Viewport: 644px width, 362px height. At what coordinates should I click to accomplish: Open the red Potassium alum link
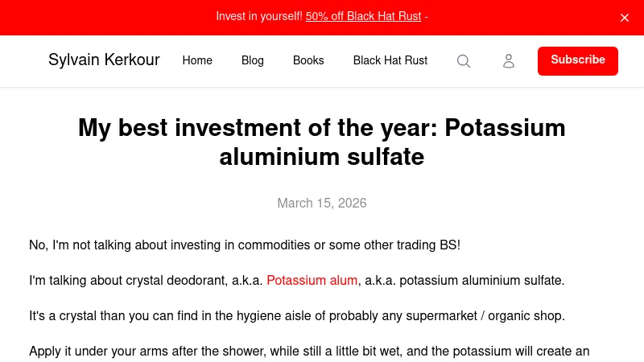312,281
